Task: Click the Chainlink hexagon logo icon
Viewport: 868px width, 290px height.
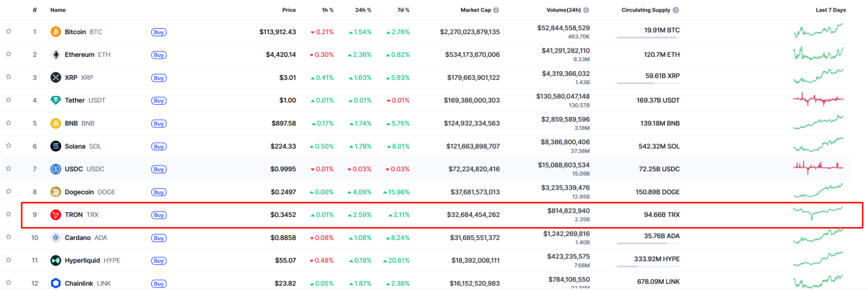Action: (x=56, y=283)
